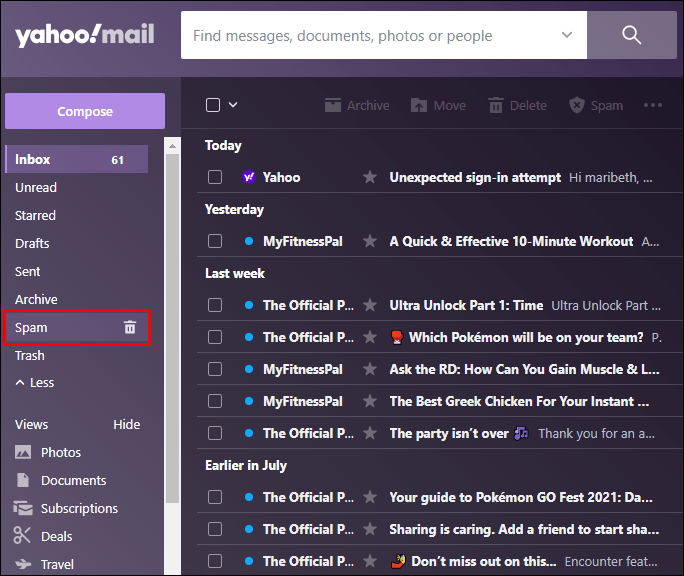Screen dimensions: 684x576
Task: Star the Sharing is caring email
Action: coord(370,529)
